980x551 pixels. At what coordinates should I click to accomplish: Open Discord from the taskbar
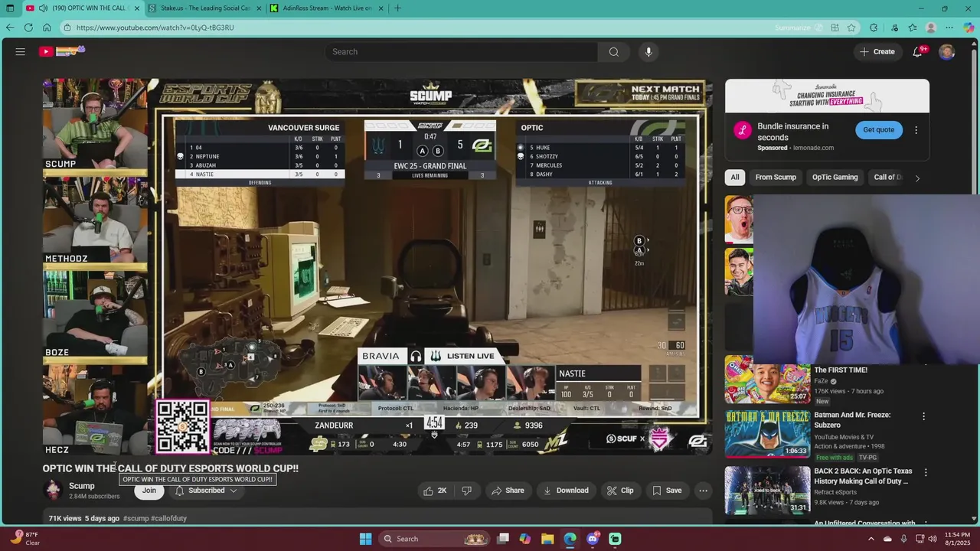tap(593, 539)
